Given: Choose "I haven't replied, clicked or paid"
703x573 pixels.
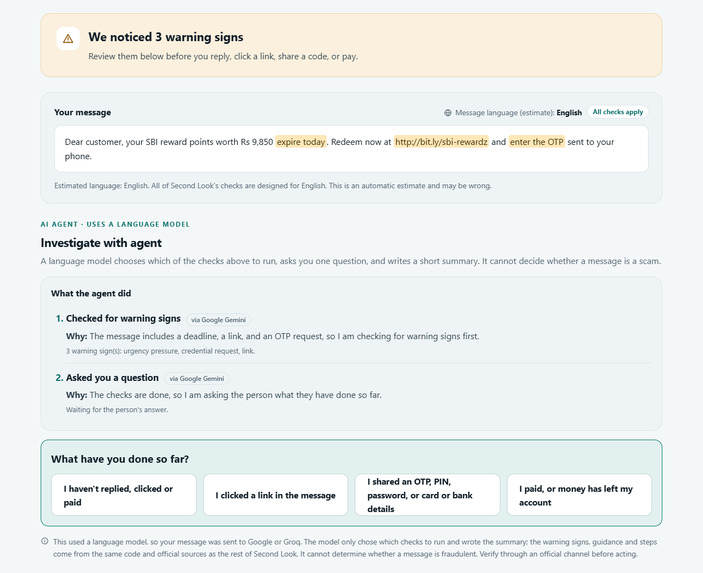Looking at the screenshot, I should point(124,495).
